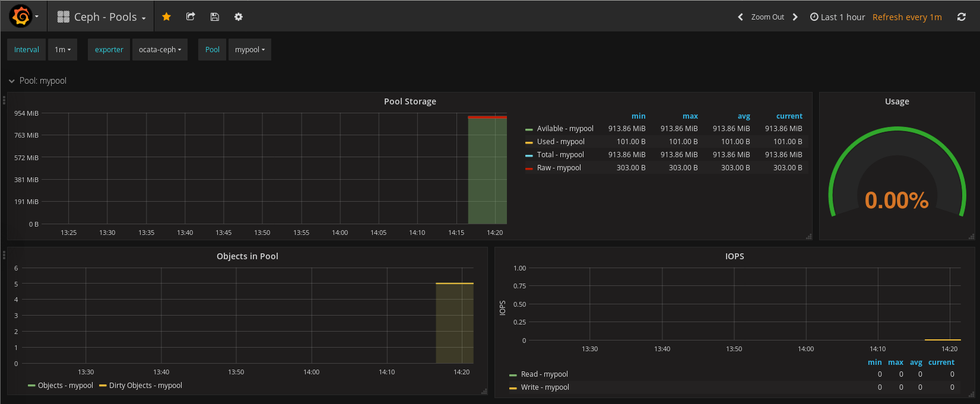
Task: Shift time range forward with right arrow
Action: 795,17
